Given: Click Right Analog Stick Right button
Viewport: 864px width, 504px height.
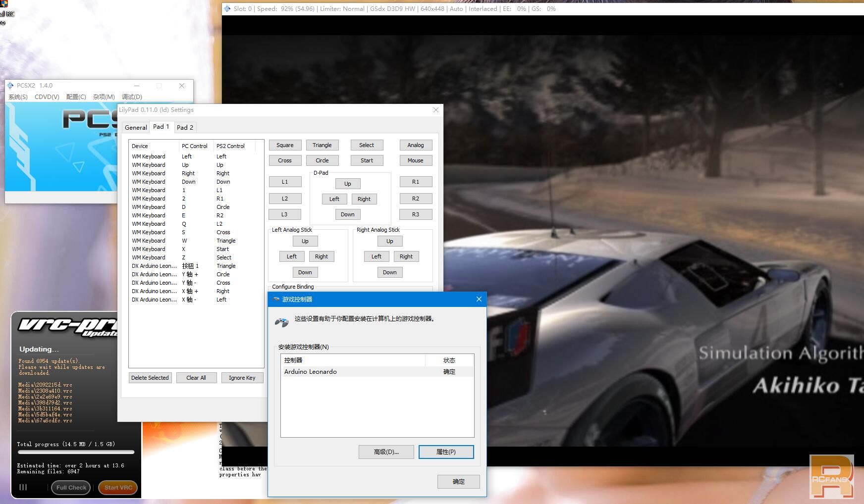Looking at the screenshot, I should [x=406, y=256].
